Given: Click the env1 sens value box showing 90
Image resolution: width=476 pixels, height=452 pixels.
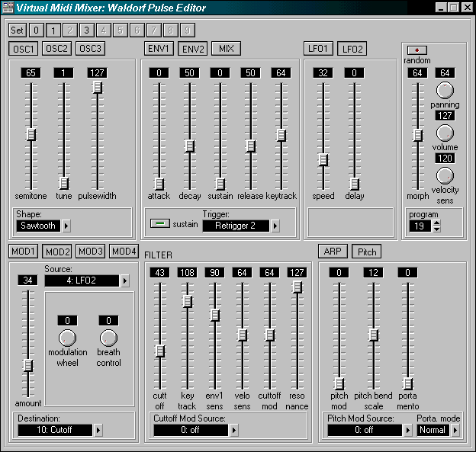Looking at the screenshot, I should [214, 272].
